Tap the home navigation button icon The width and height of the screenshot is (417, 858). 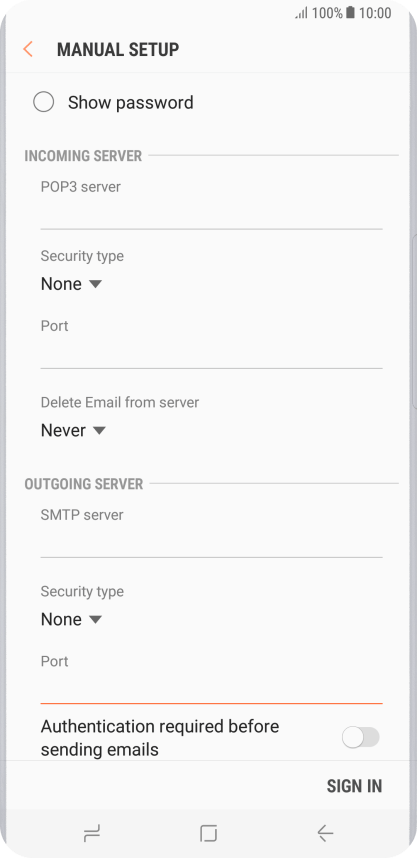(x=208, y=833)
